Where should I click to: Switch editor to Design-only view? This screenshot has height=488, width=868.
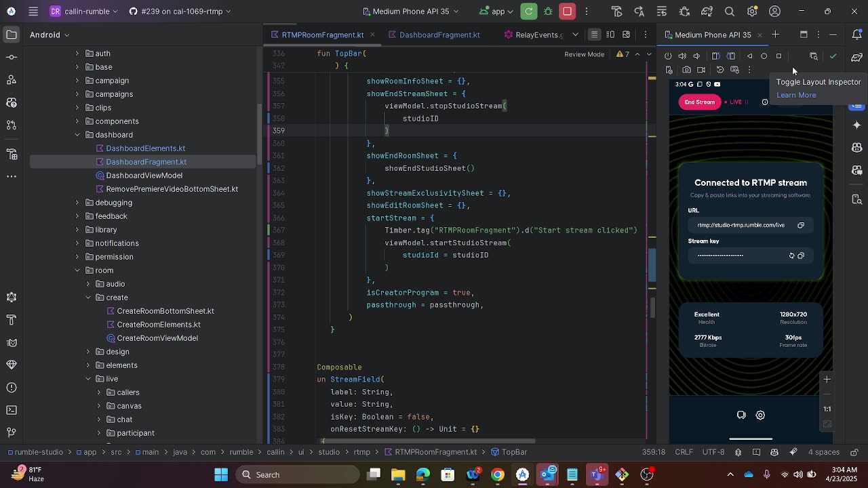pos(626,35)
